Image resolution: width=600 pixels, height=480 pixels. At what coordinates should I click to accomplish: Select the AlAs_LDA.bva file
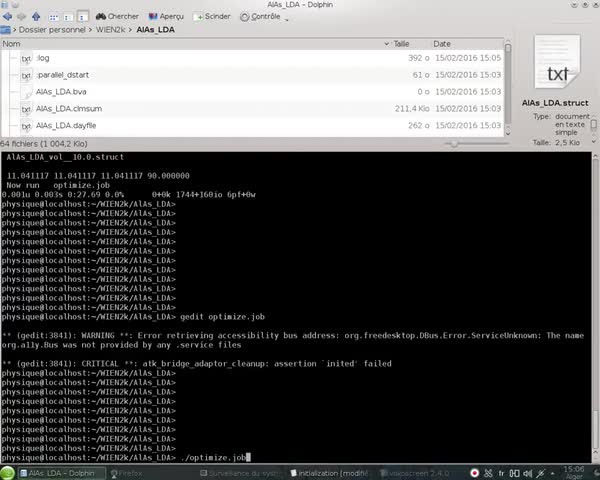61,92
